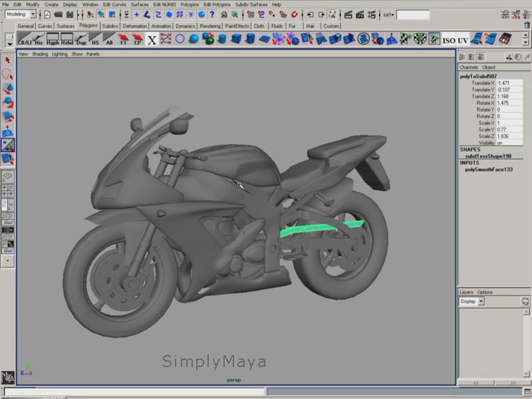Click the His shelf button

39,39
